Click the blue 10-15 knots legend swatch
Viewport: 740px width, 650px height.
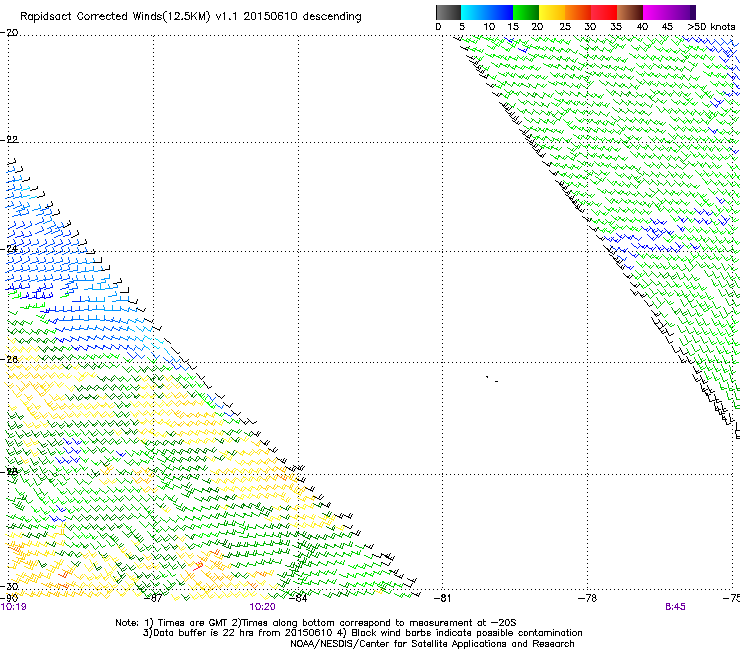click(x=500, y=12)
